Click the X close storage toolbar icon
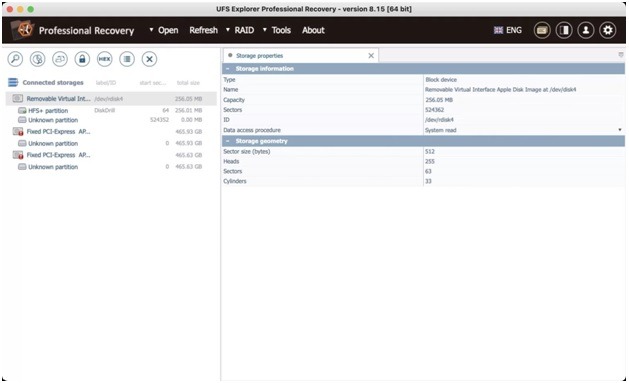The height and width of the screenshot is (383, 629). coord(149,59)
